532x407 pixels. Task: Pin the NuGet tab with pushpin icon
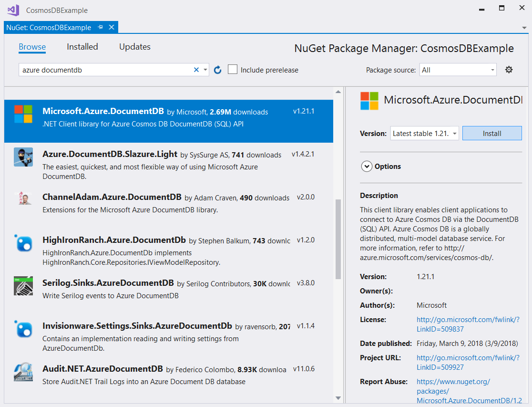[101, 27]
